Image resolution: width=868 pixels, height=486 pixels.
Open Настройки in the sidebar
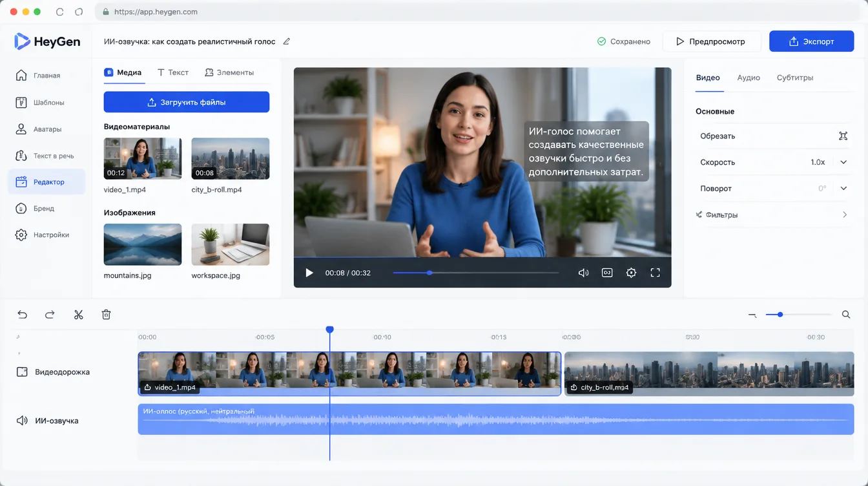pyautogui.click(x=46, y=235)
